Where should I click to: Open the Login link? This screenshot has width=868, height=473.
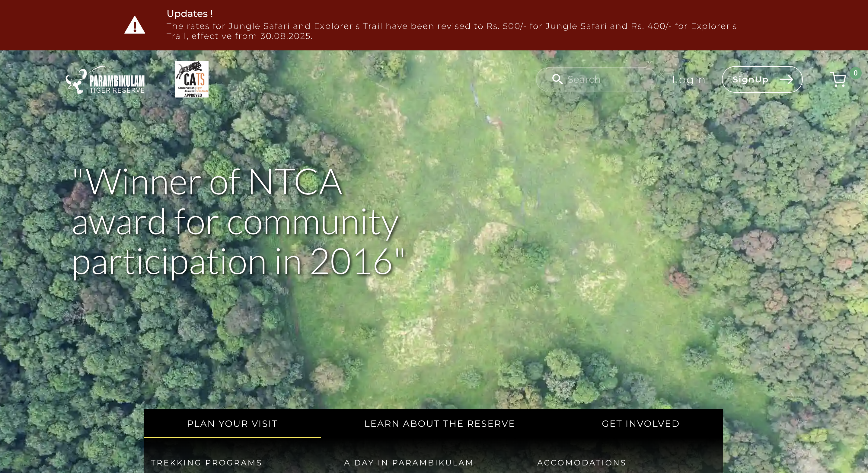pyautogui.click(x=688, y=80)
